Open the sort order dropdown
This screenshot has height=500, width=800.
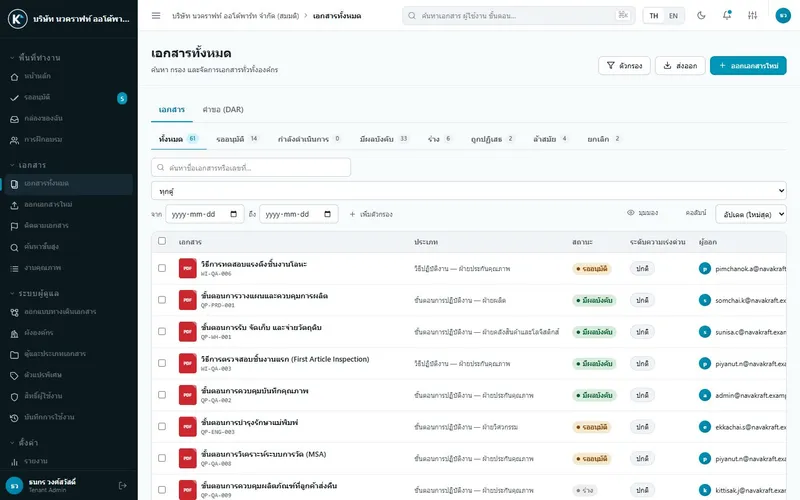[x=751, y=214]
